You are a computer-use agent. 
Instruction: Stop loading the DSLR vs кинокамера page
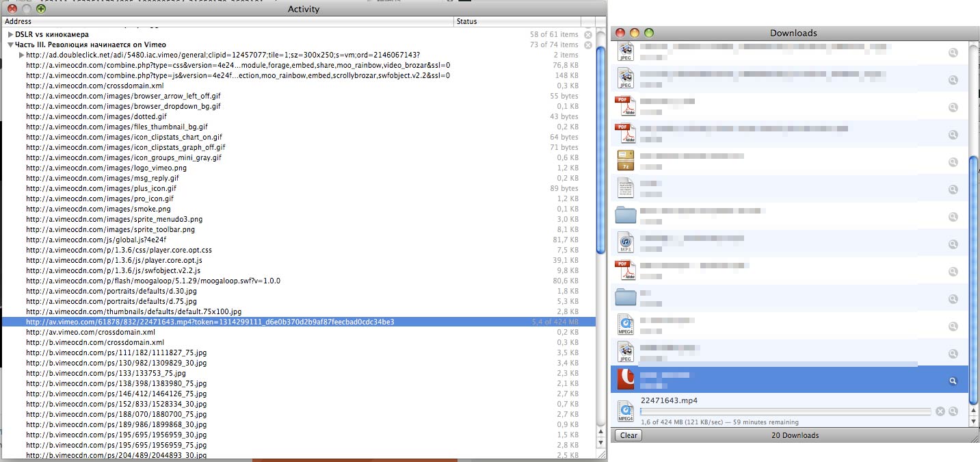(x=587, y=34)
